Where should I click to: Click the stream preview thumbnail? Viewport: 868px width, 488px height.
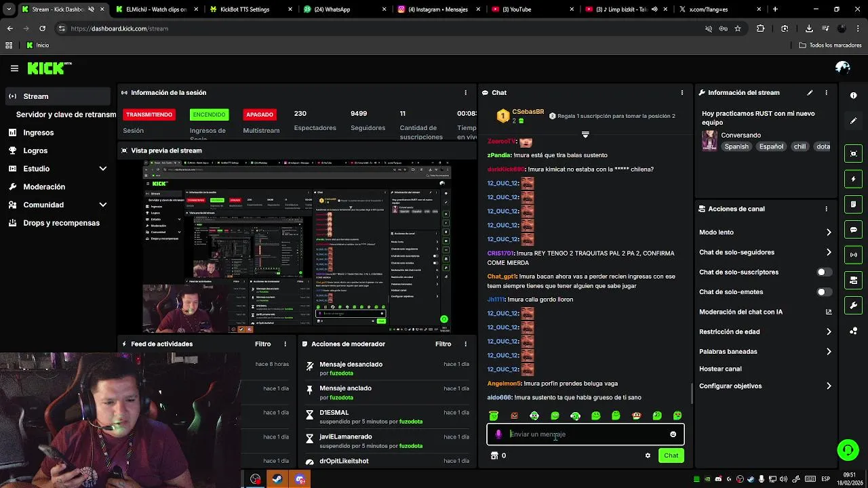(297, 247)
